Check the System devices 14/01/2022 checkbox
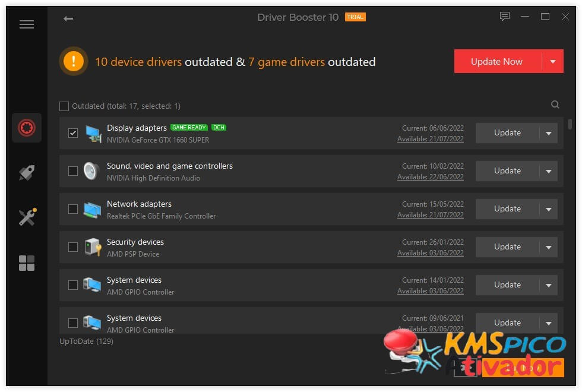The height and width of the screenshot is (392, 582). pyautogui.click(x=73, y=285)
